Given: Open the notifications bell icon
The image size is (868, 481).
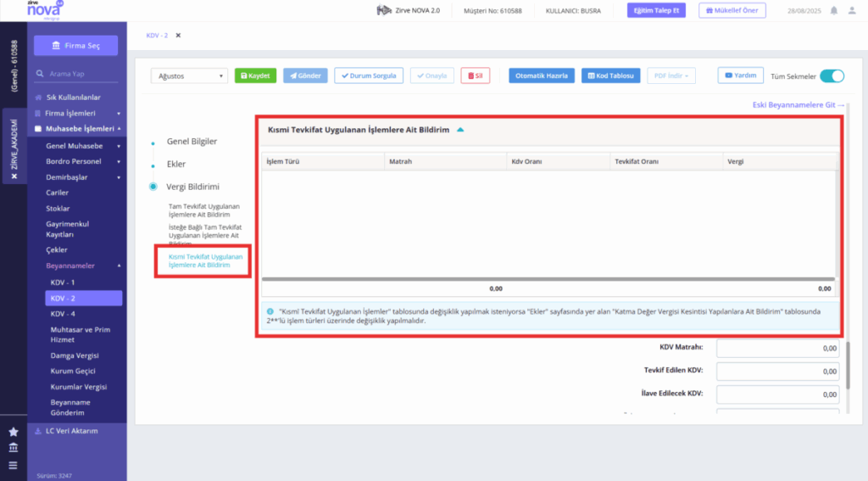Looking at the screenshot, I should point(834,10).
